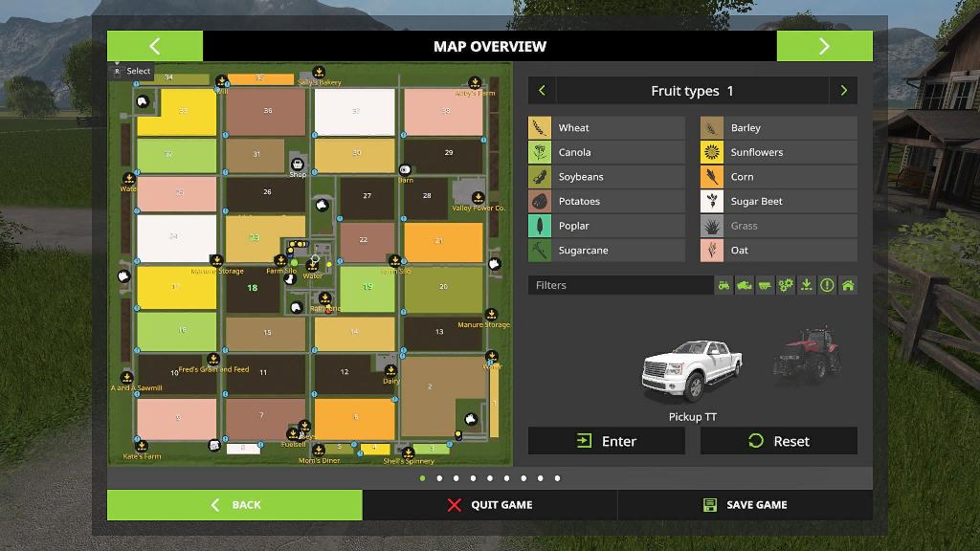Click the house filter icon

point(848,285)
